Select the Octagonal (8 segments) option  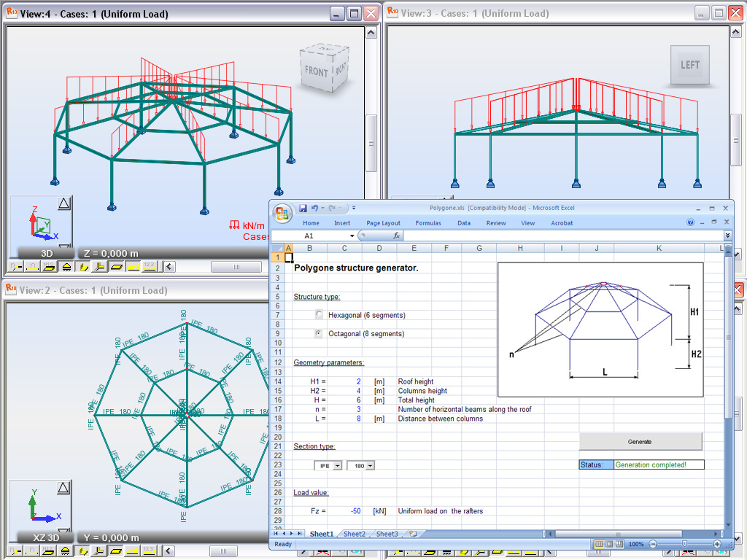319,333
